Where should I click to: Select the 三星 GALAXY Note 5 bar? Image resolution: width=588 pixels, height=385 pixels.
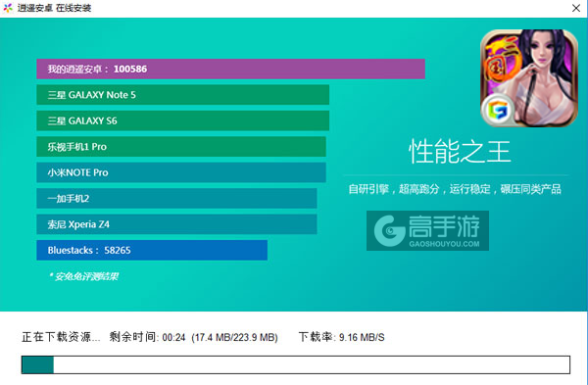[x=182, y=95]
